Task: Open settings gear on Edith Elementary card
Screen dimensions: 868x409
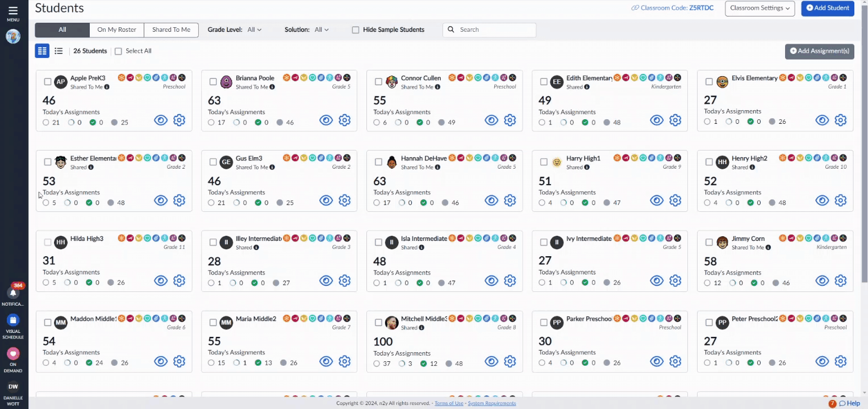Action: (x=675, y=120)
